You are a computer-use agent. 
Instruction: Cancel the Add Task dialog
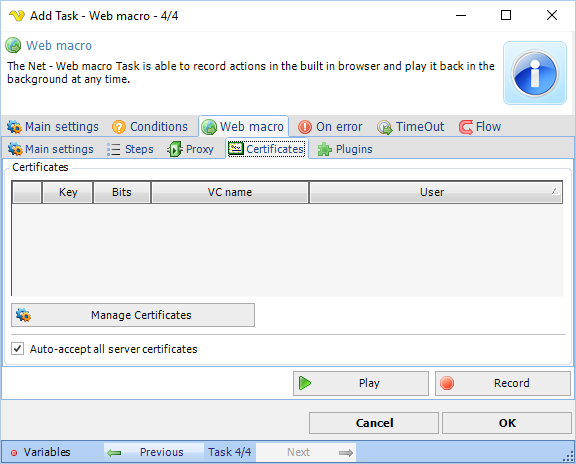point(374,423)
